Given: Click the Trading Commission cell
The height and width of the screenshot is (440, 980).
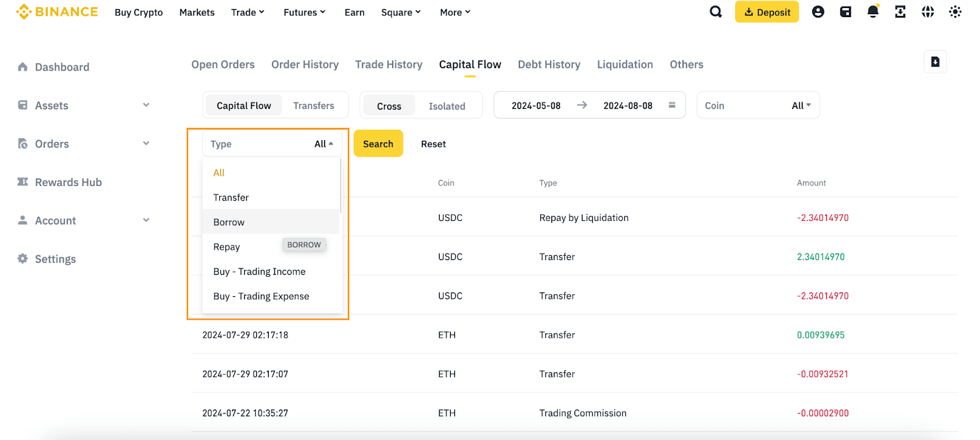Looking at the screenshot, I should [582, 413].
